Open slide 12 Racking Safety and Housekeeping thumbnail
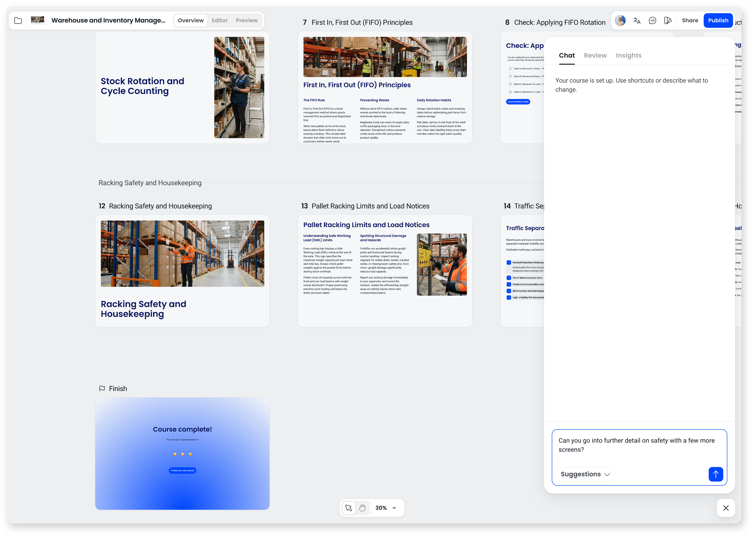This screenshot has width=756, height=538. [182, 271]
